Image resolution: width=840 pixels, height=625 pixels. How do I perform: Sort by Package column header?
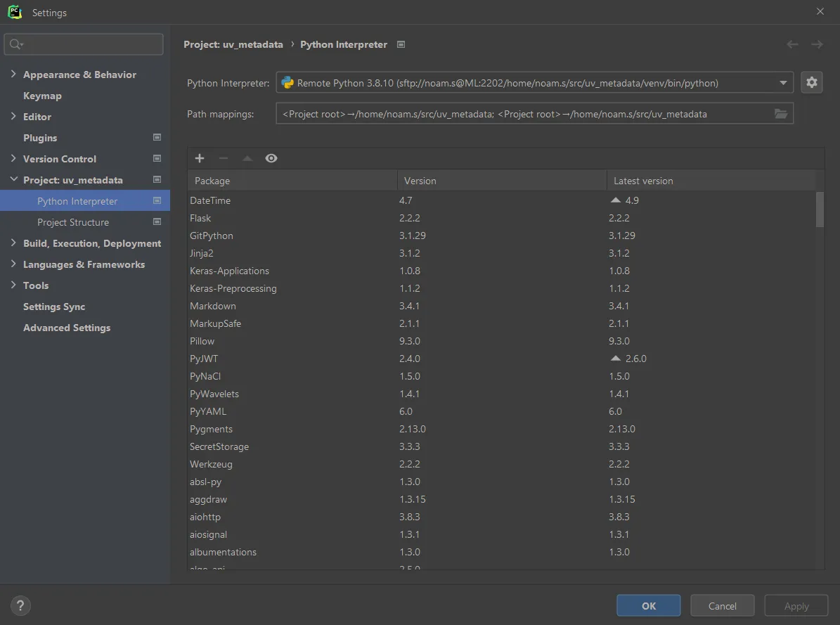tap(292, 181)
